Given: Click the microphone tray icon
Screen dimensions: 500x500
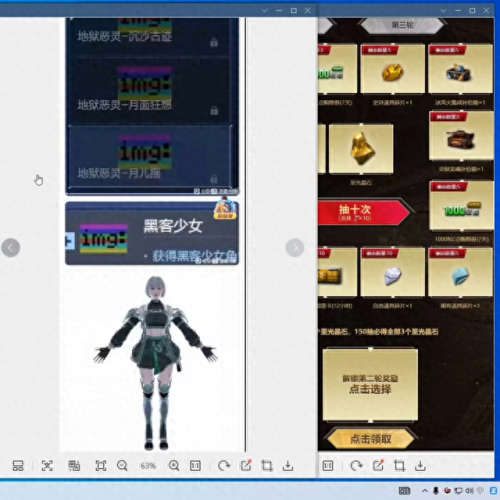Looking at the screenshot, I should (436, 491).
